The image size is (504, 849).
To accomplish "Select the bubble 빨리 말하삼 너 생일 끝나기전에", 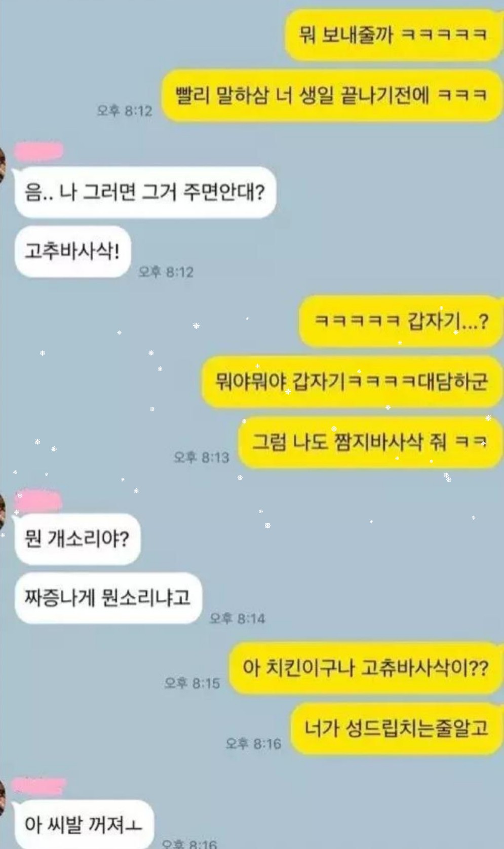I will pyautogui.click(x=331, y=95).
